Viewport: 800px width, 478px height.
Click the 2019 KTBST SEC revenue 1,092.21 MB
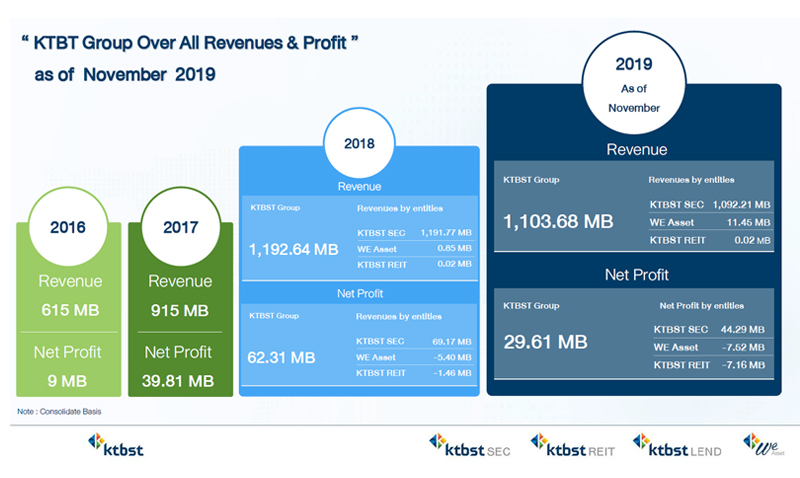click(741, 205)
